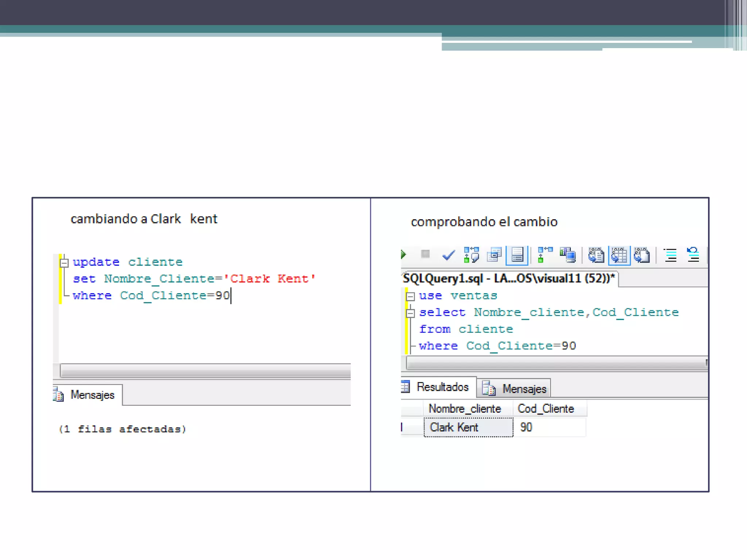747x560 pixels.
Task: Open the Mensajes tab beside Resultados
Action: pos(514,389)
